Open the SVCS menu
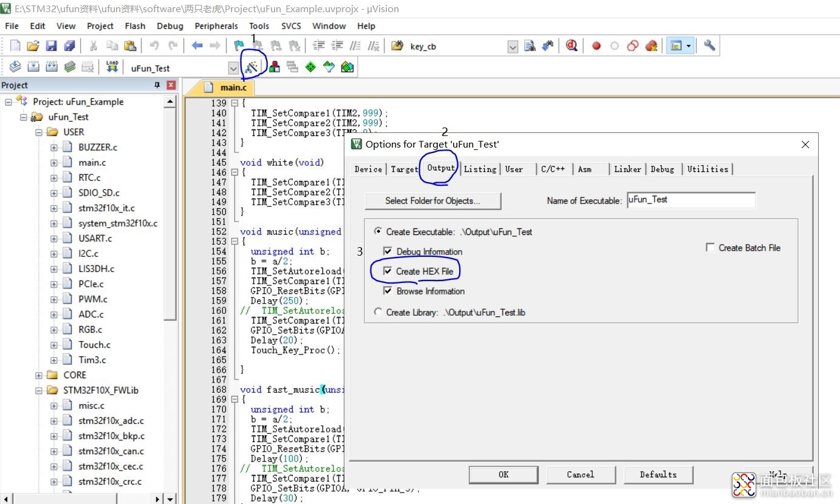The width and height of the screenshot is (840, 504). pyautogui.click(x=291, y=26)
